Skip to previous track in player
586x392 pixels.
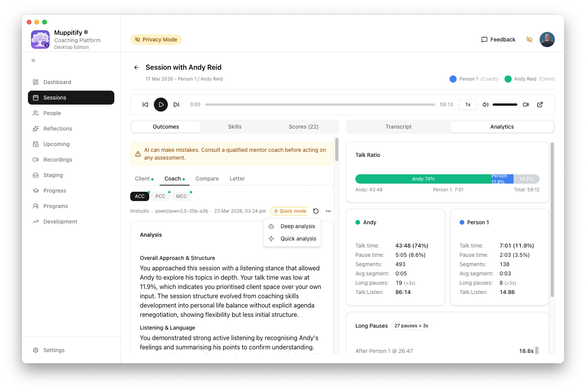145,105
